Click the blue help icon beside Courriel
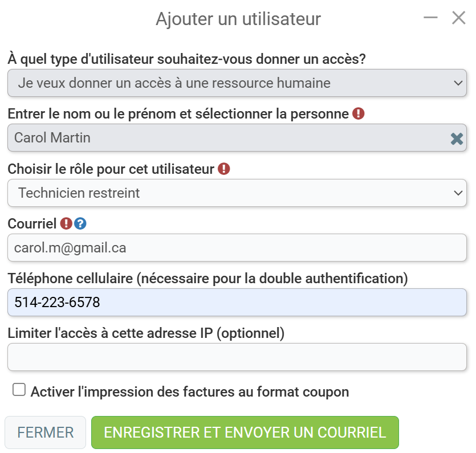476x453 pixels. [80, 223]
